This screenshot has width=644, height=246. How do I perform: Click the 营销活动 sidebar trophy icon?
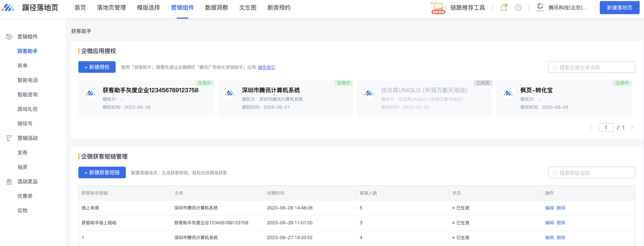pos(9,138)
